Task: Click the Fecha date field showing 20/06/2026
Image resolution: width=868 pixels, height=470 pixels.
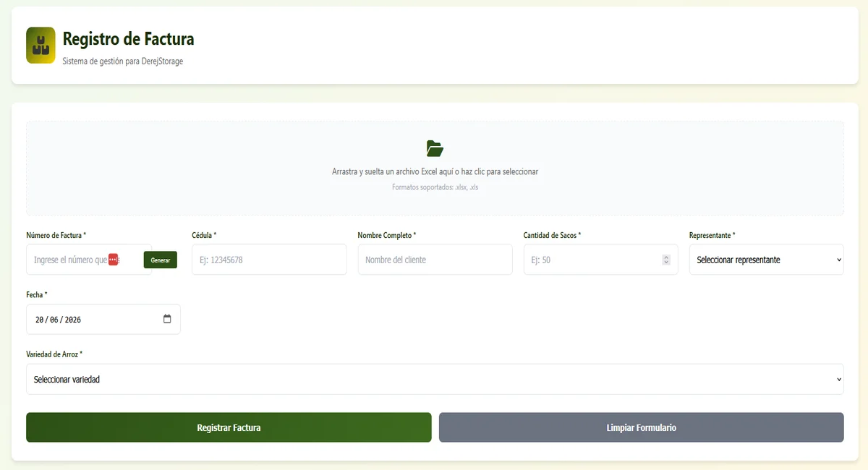Action: click(x=103, y=319)
